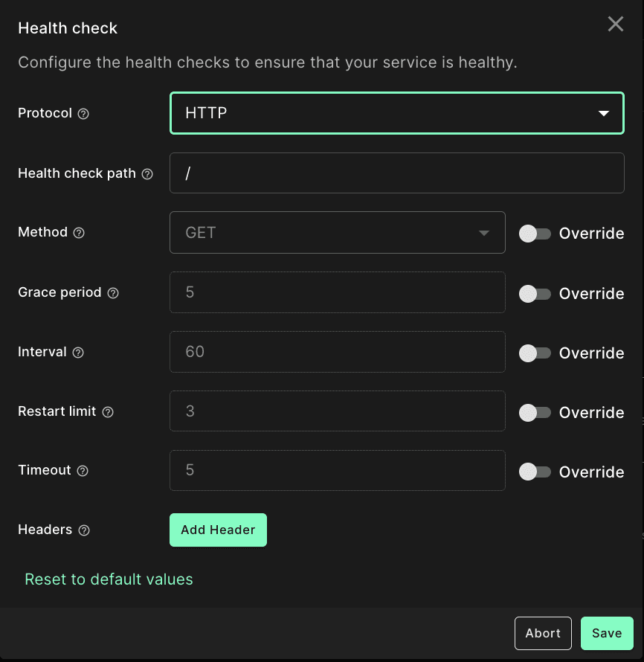The height and width of the screenshot is (662, 644).
Task: Click the Grace period help icon
Action: pyautogui.click(x=113, y=293)
